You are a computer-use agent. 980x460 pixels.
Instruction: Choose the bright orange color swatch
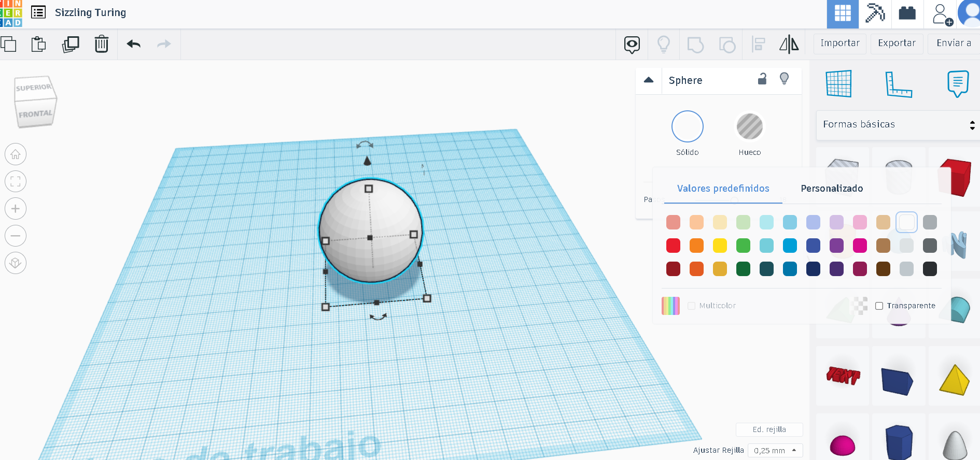[x=696, y=246]
